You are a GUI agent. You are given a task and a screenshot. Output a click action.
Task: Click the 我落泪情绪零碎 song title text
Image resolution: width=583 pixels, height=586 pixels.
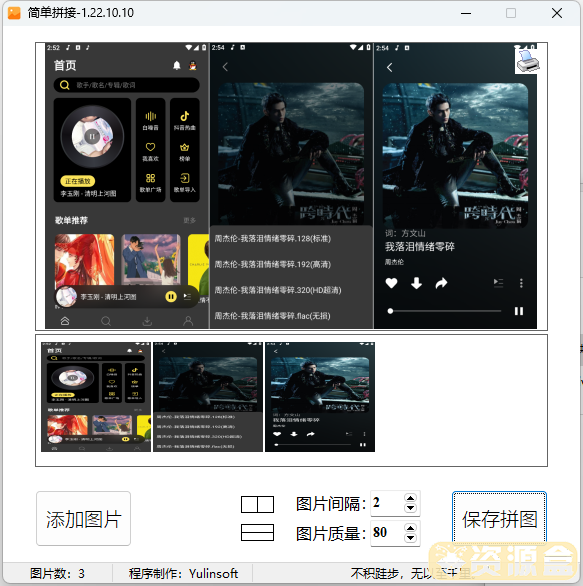coord(420,247)
